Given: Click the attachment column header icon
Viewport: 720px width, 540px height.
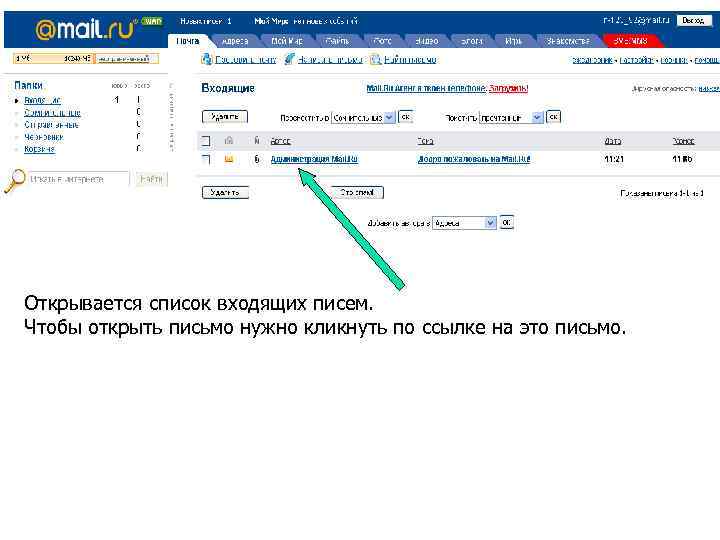Looking at the screenshot, I should tap(257, 141).
